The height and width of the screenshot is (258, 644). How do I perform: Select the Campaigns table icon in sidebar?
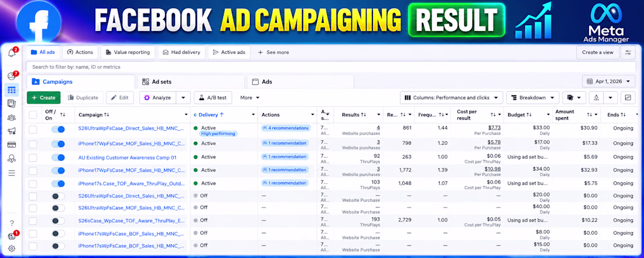pos(12,90)
